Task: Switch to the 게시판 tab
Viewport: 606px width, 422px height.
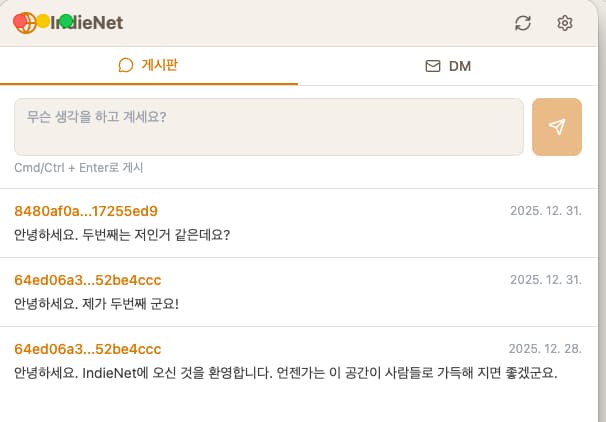Action: (x=149, y=66)
